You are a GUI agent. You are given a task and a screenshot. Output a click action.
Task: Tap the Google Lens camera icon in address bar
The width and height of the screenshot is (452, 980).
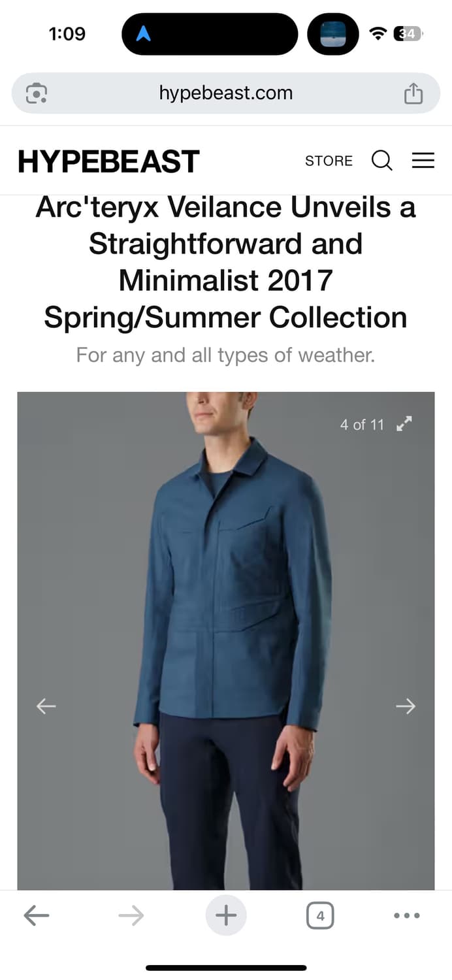coord(37,93)
